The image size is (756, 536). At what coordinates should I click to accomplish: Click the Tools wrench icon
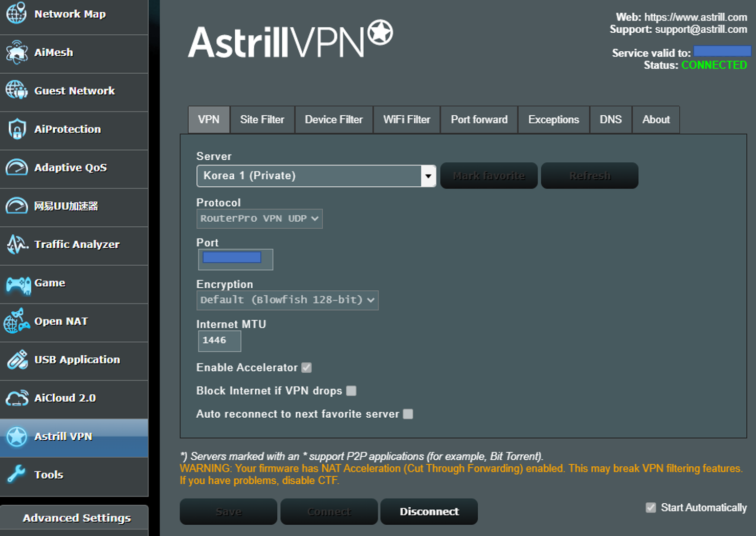pyautogui.click(x=16, y=475)
